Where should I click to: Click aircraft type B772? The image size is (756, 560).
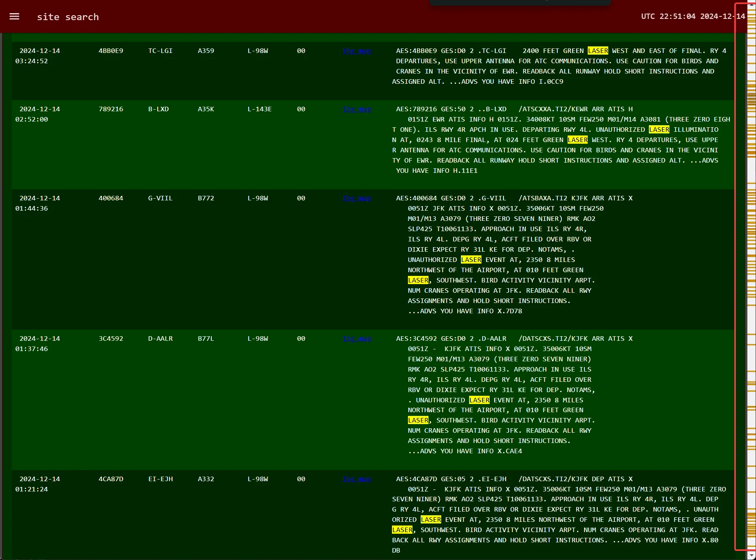pos(206,198)
